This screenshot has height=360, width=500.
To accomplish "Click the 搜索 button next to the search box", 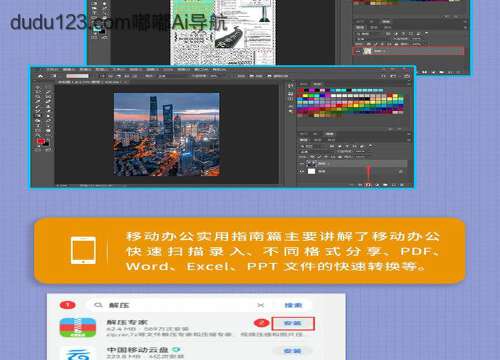I will click(293, 305).
